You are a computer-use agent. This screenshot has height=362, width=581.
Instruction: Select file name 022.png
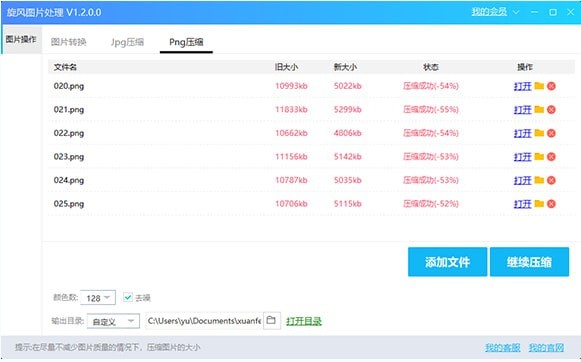coord(69,133)
